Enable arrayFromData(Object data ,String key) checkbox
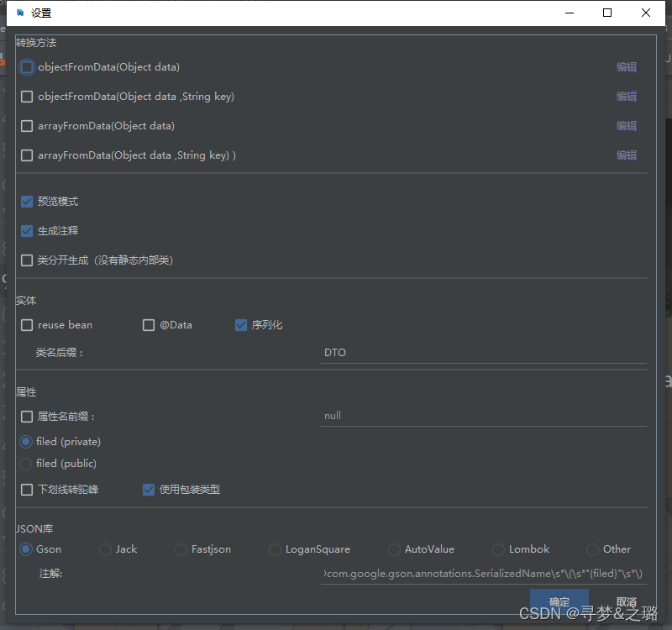This screenshot has width=672, height=630. coord(27,155)
